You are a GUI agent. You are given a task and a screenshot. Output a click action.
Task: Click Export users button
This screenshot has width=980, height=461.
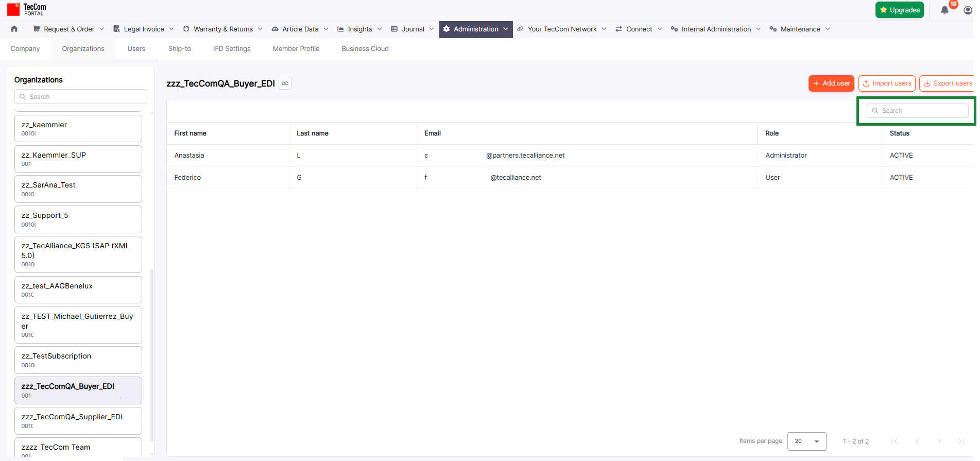(948, 83)
